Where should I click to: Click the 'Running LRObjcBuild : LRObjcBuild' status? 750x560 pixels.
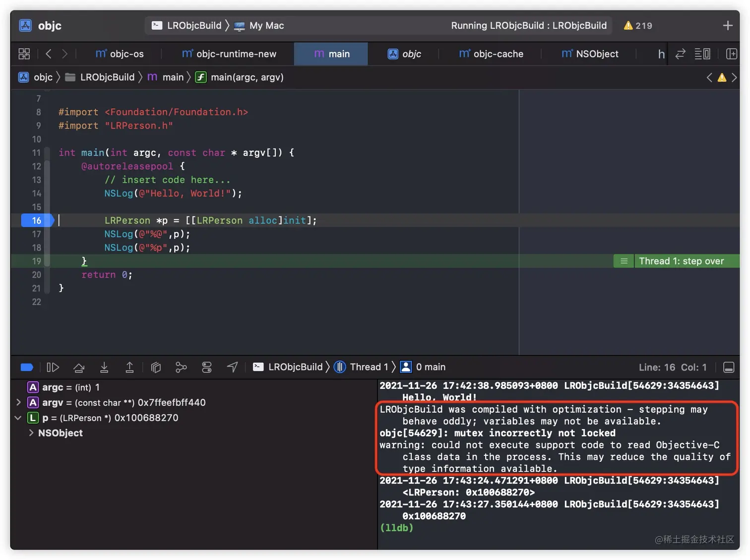point(529,25)
